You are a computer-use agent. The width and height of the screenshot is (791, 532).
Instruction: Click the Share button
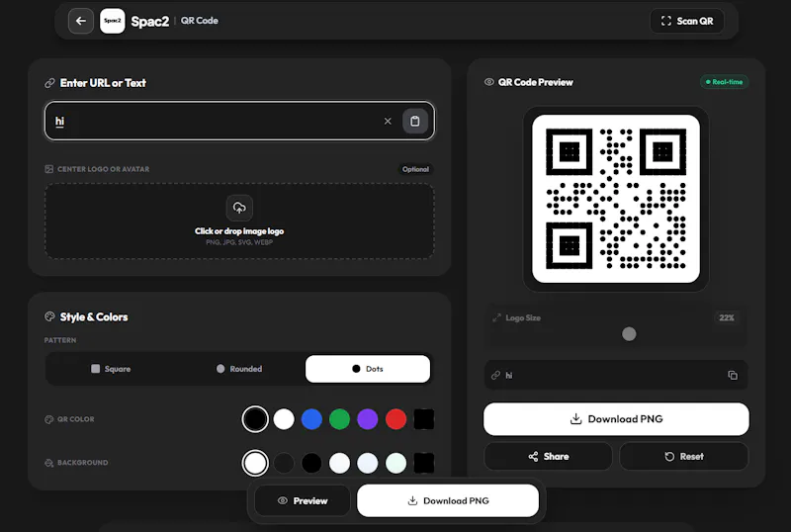point(549,456)
